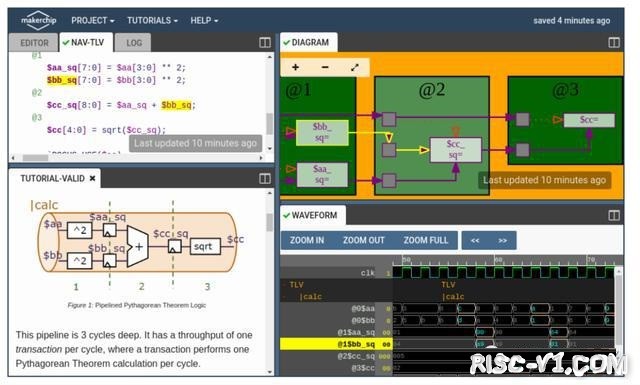Close the TUTORIAL-VALID tab

[93, 178]
